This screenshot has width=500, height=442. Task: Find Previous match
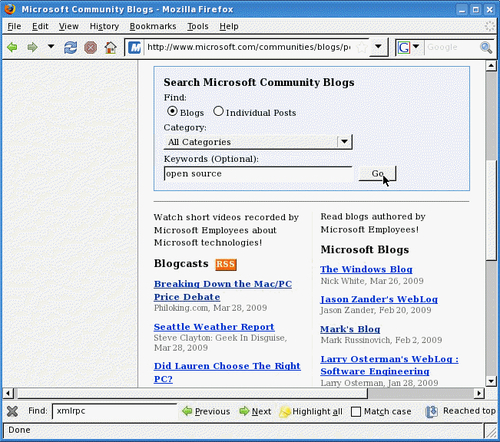[206, 411]
